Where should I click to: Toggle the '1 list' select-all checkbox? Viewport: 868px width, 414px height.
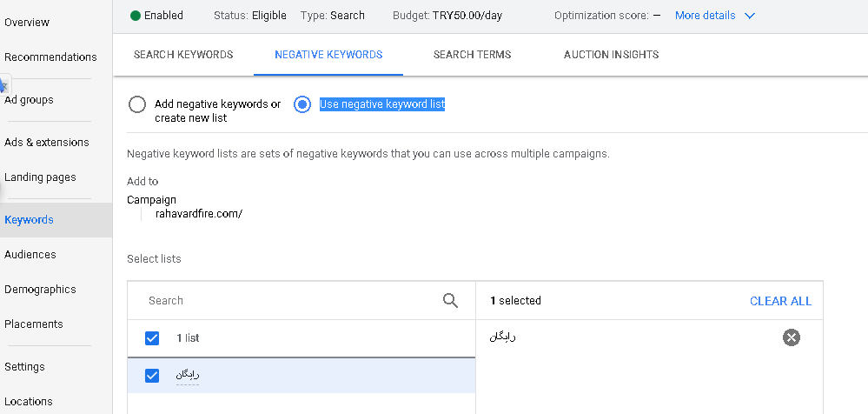coord(152,338)
